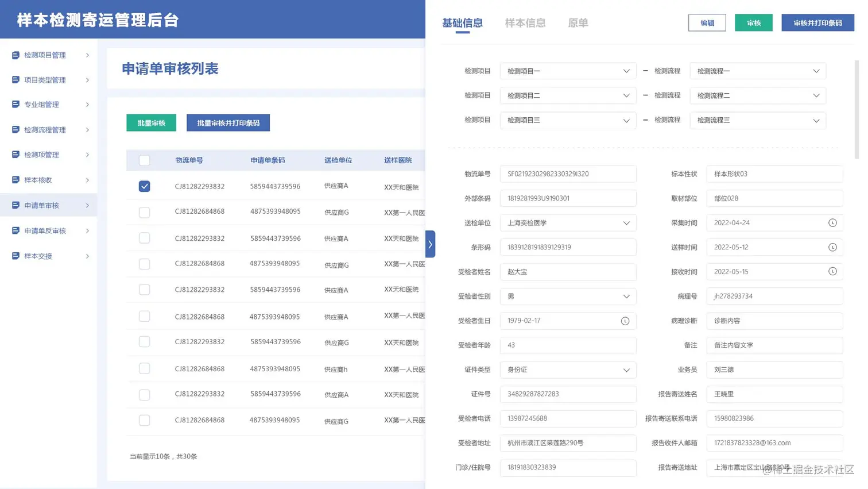Screen dimensions: 868x489
Task: Switch to the 原单 tab
Action: 578,23
